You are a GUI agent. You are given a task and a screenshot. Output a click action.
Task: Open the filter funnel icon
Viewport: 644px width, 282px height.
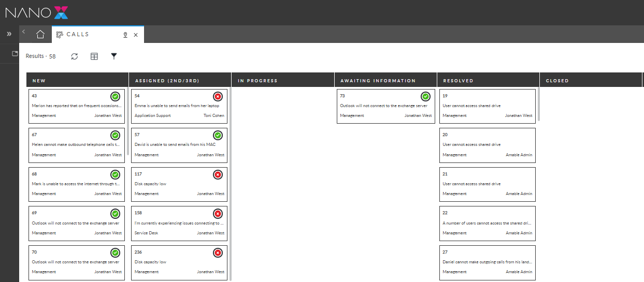pos(114,56)
